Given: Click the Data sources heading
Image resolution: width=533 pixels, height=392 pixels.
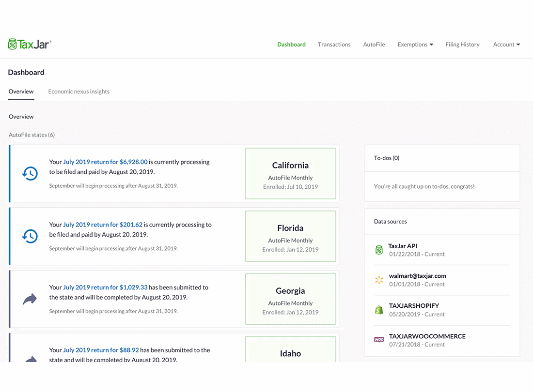Looking at the screenshot, I should tap(390, 222).
